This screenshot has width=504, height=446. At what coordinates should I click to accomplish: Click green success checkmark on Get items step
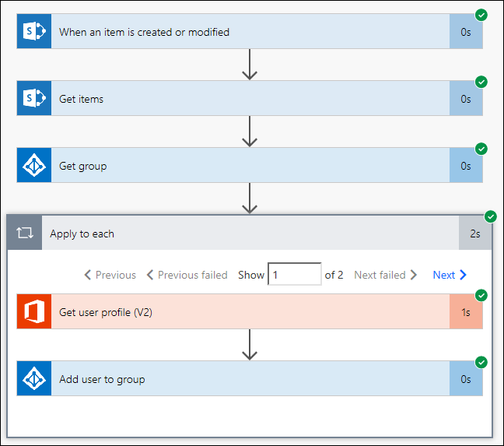[x=481, y=82]
